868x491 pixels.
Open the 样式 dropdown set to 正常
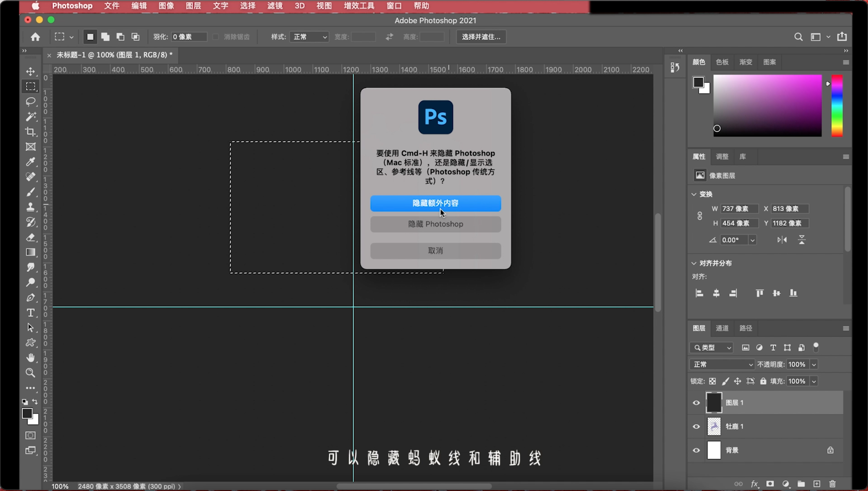pyautogui.click(x=309, y=37)
